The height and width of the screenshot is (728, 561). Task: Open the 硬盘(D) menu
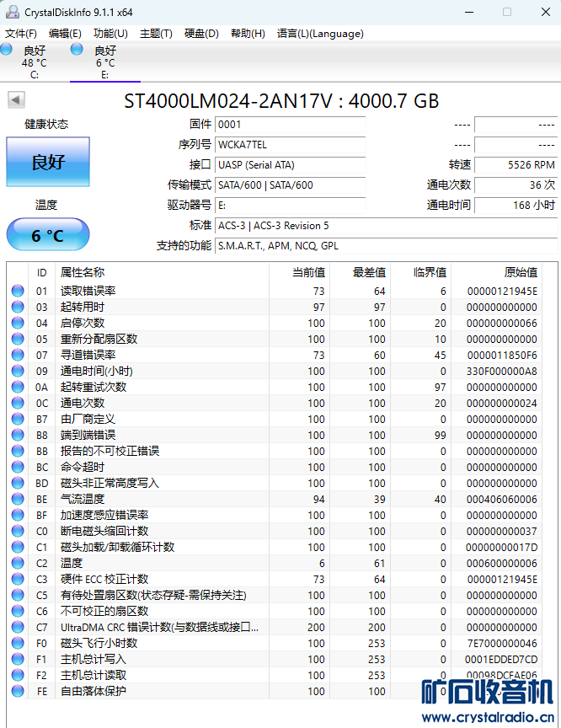[201, 34]
